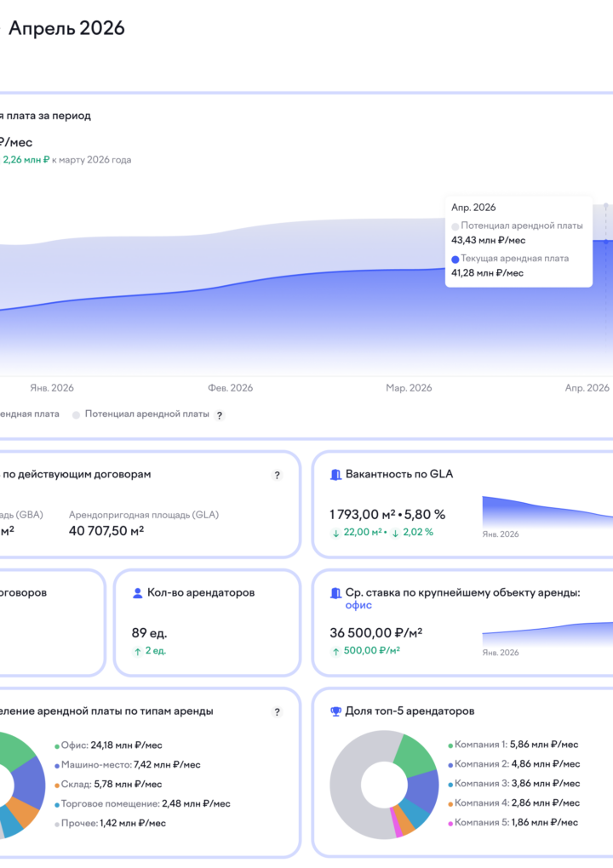Select Машино-место legend entry
Viewport: 613px width, 868px height.
tap(128, 764)
